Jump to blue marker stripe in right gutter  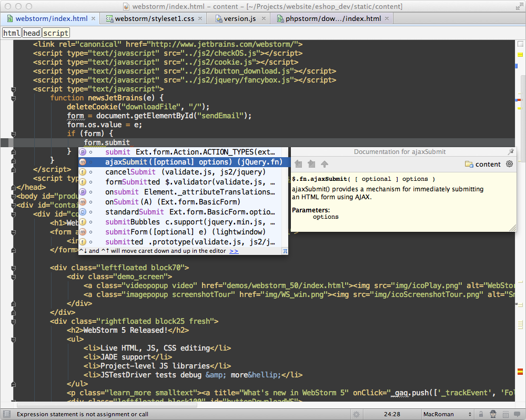[x=517, y=66]
